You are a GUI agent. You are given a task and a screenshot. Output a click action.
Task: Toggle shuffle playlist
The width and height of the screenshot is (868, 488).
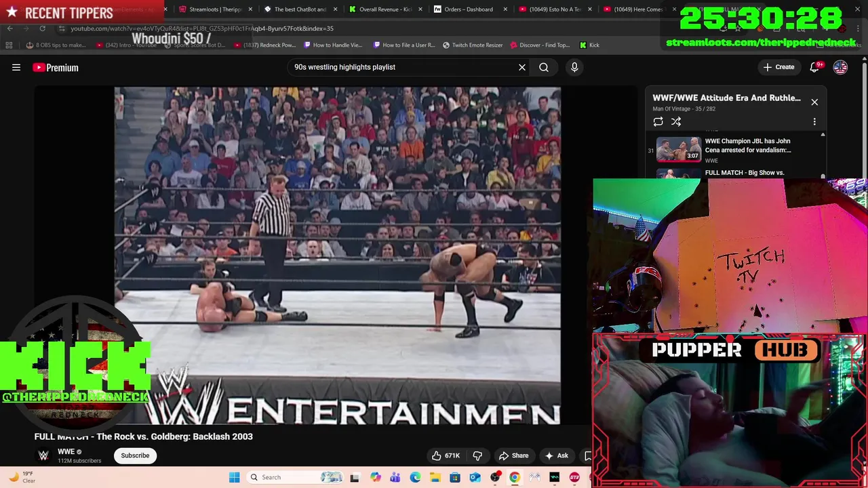click(676, 122)
